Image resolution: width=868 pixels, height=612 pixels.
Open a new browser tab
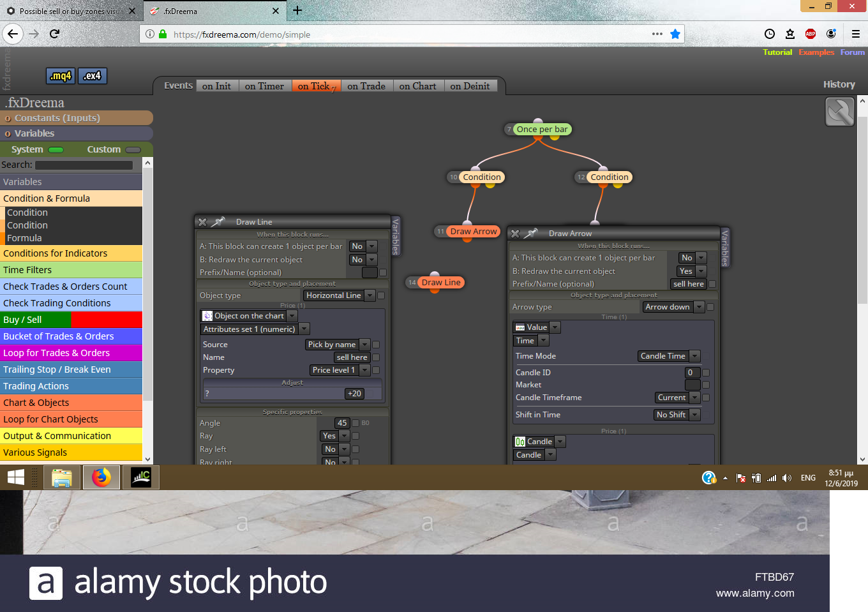[297, 10]
